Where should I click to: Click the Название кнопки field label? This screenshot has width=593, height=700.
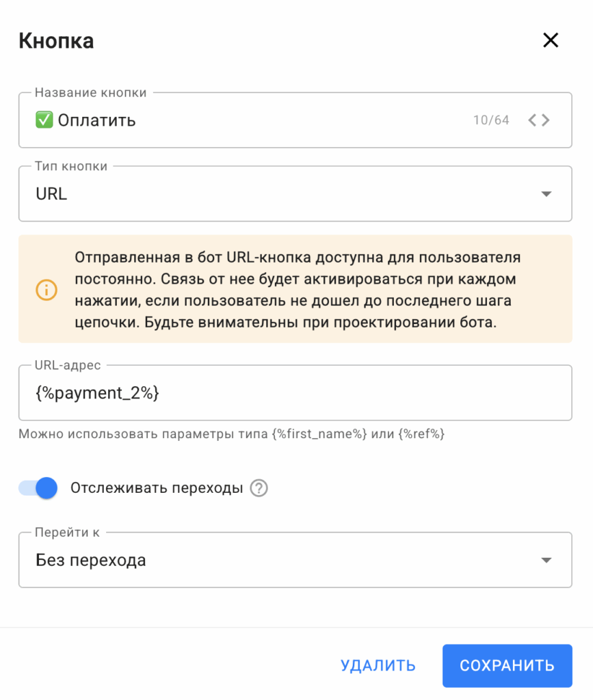pos(90,92)
